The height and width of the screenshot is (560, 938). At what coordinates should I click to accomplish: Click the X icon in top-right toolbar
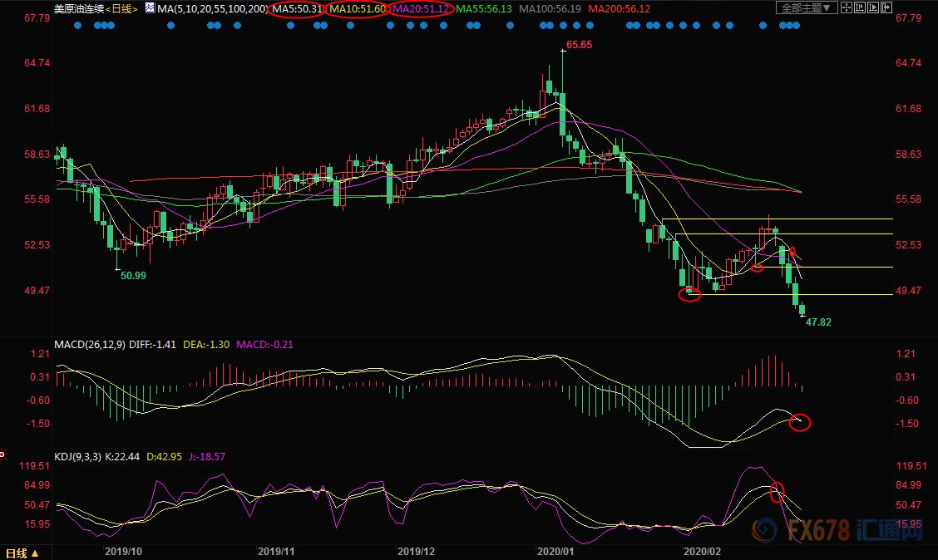click(885, 8)
